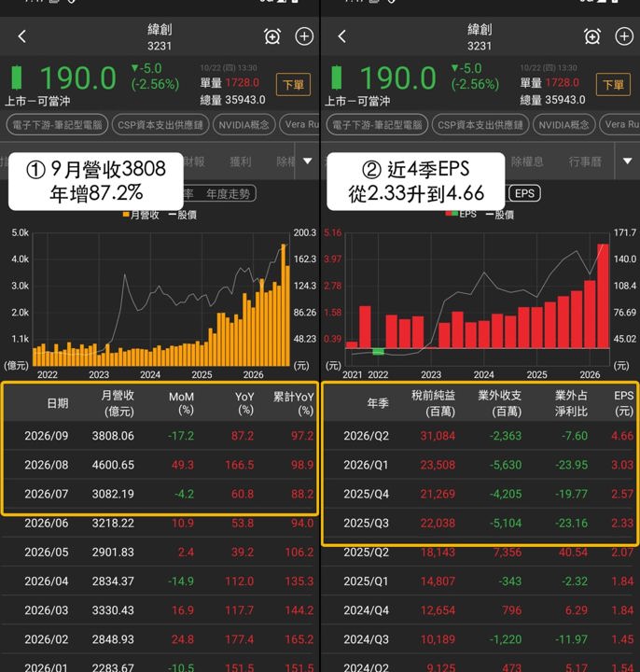Select non-operating ratio value -11.97
640x672 pixels.
click(x=571, y=640)
